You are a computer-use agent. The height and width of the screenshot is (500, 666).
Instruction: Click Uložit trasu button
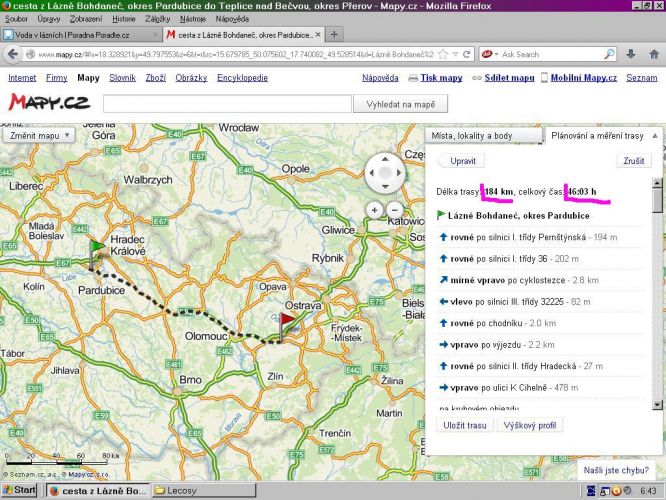465,425
